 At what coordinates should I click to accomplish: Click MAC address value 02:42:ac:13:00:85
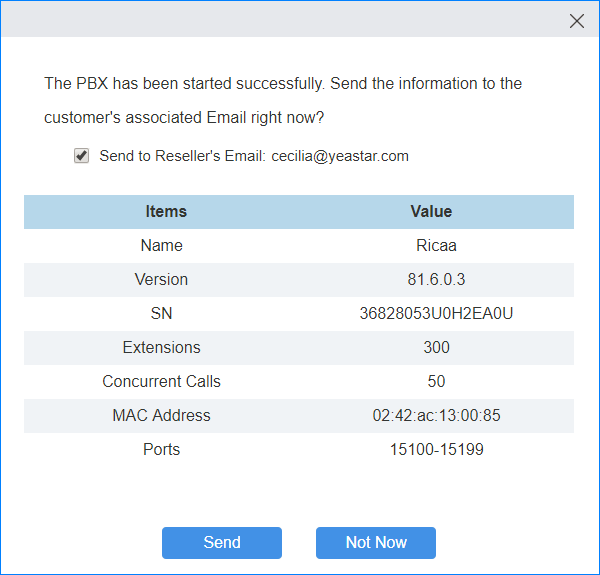436,416
